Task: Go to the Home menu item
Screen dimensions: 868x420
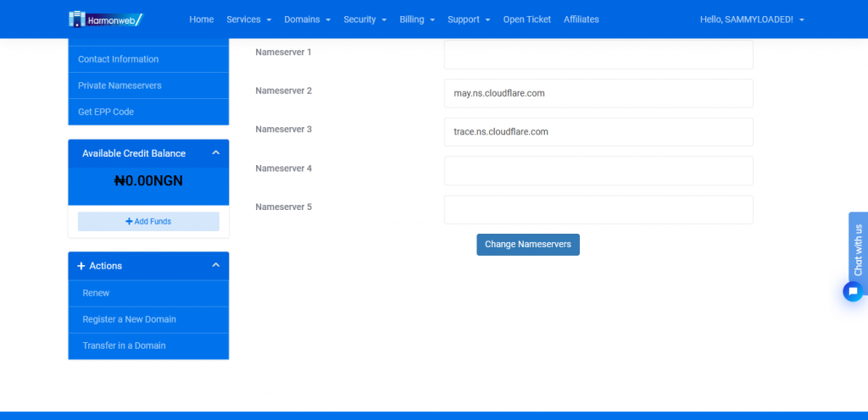Action: [x=202, y=19]
